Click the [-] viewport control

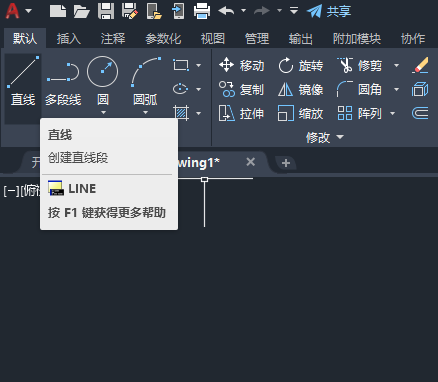click(x=11, y=191)
